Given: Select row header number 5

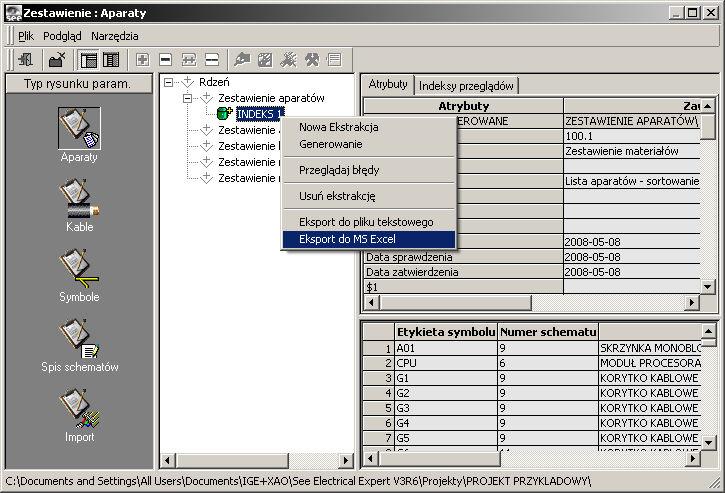Looking at the screenshot, I should (x=379, y=408).
